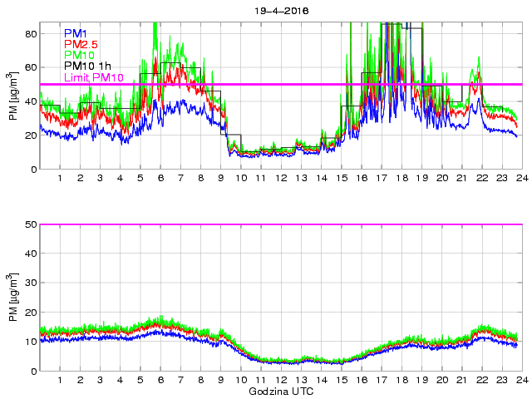This screenshot has height=399, width=532.
Task: Select hour 6 tick on bottom chart
Action: tap(160, 381)
